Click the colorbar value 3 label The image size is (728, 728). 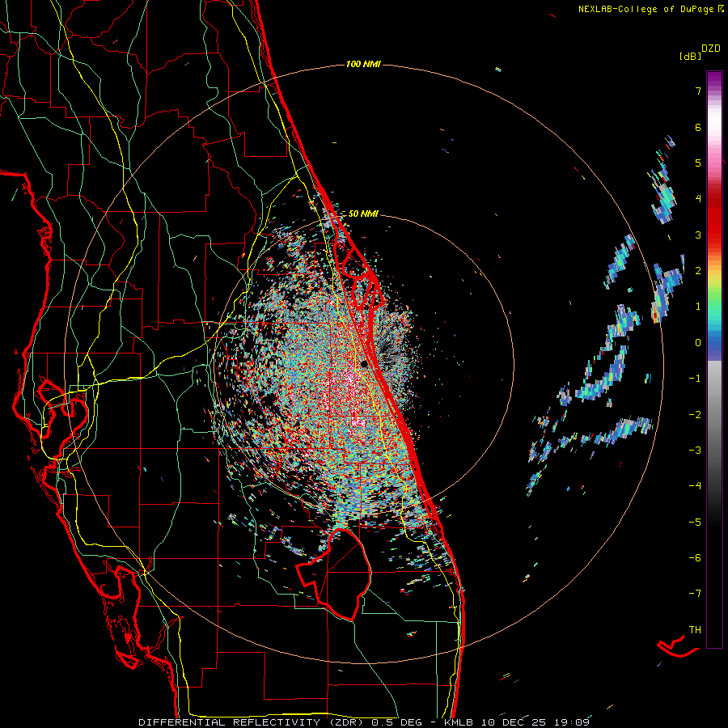pos(698,235)
